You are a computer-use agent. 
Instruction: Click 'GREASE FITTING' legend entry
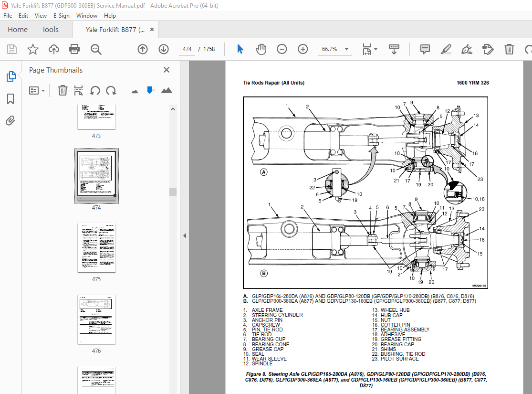coord(401,339)
